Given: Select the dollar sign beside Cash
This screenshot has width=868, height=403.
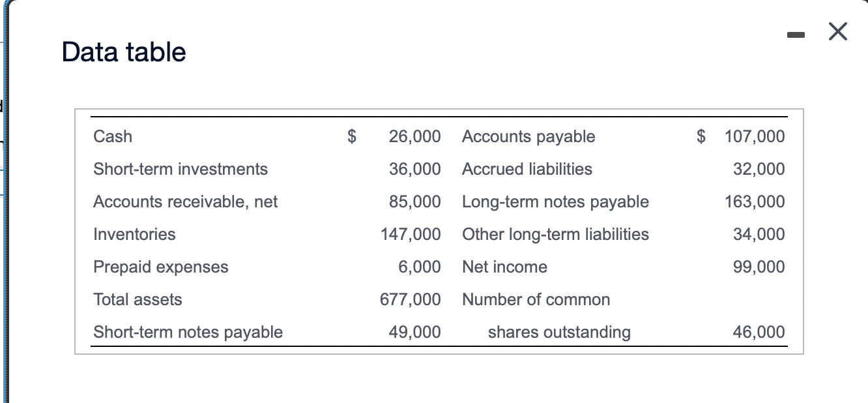Looking at the screenshot, I should point(351,136).
